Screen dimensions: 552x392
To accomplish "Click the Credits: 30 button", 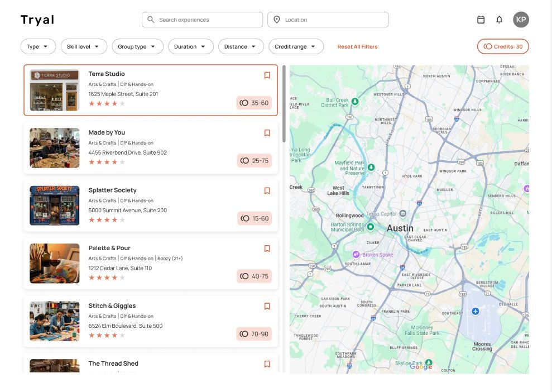I will click(503, 46).
